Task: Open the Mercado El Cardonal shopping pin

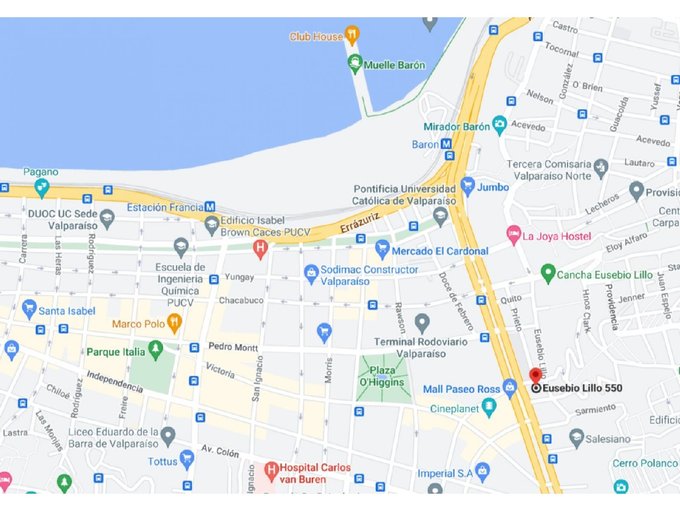Action: pos(382,250)
